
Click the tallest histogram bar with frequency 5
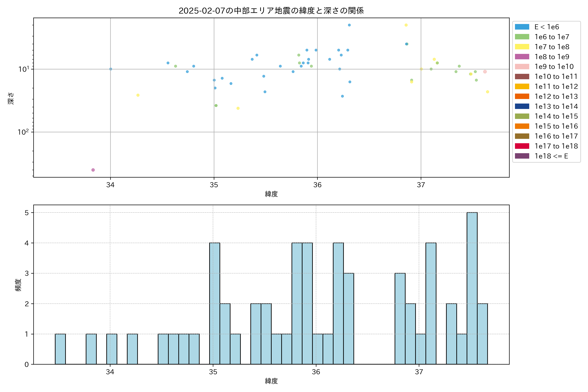[x=472, y=288]
